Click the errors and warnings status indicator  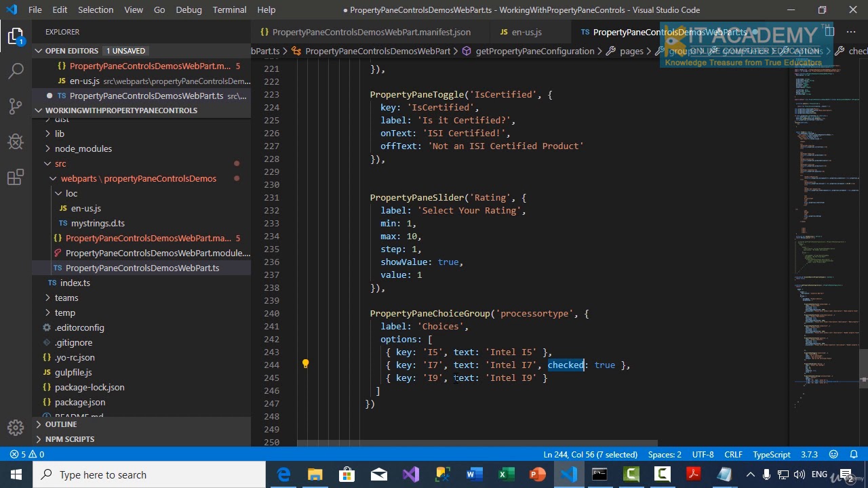click(27, 455)
